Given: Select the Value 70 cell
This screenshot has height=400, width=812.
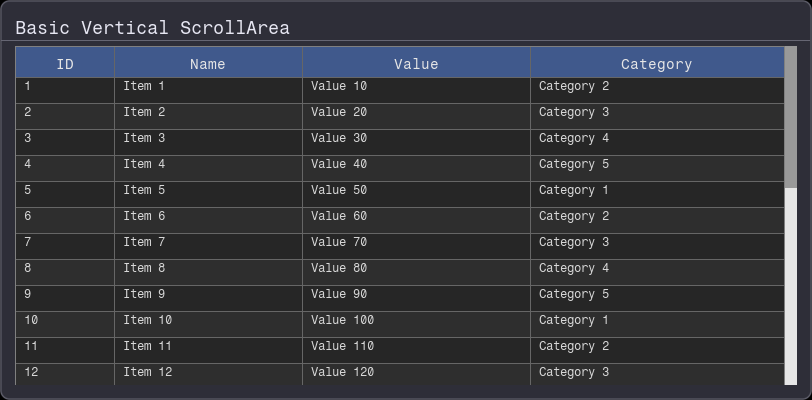Looking at the screenshot, I should coord(416,243).
